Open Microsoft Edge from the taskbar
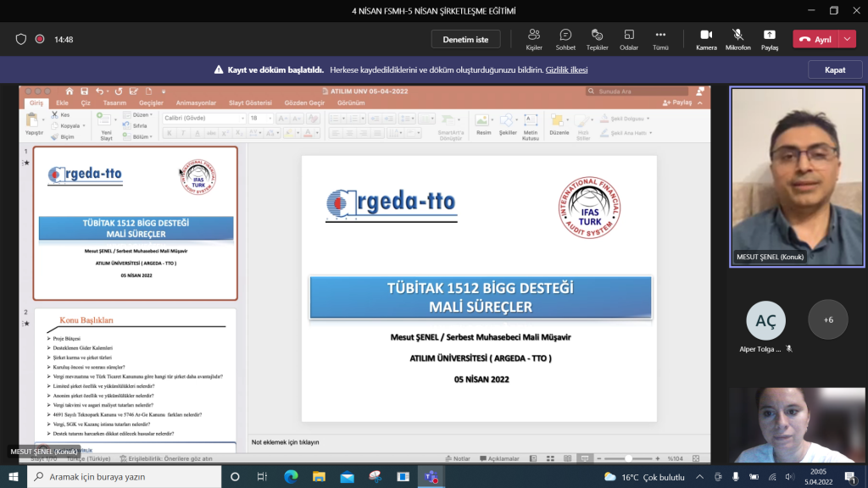The width and height of the screenshot is (868, 488). tap(291, 477)
